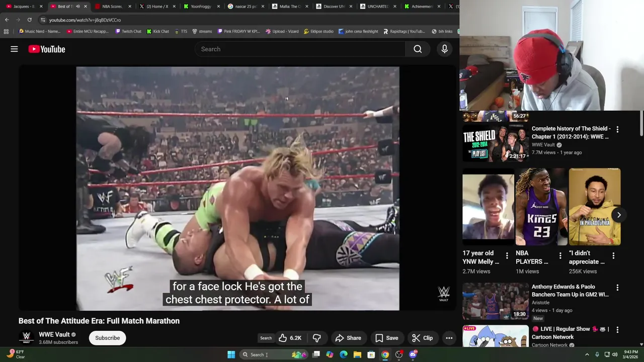The height and width of the screenshot is (362, 644).
Task: Open The Shield complete history thumbnail
Action: (495, 144)
